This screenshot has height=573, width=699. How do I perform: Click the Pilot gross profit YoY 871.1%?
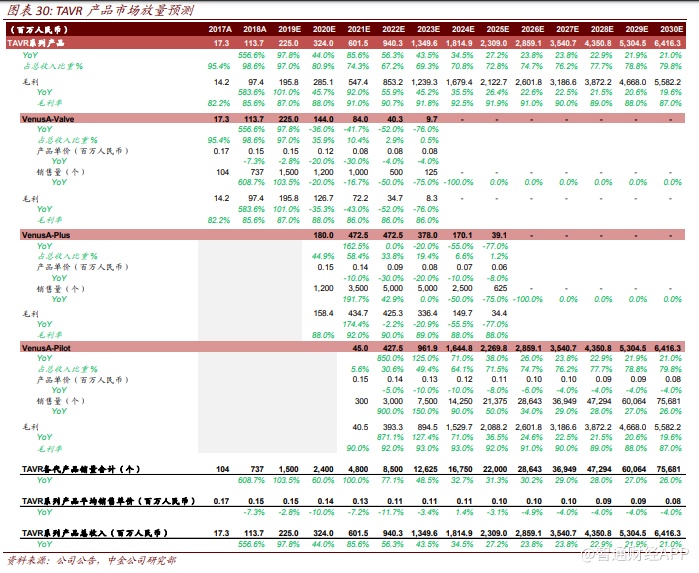[390, 437]
